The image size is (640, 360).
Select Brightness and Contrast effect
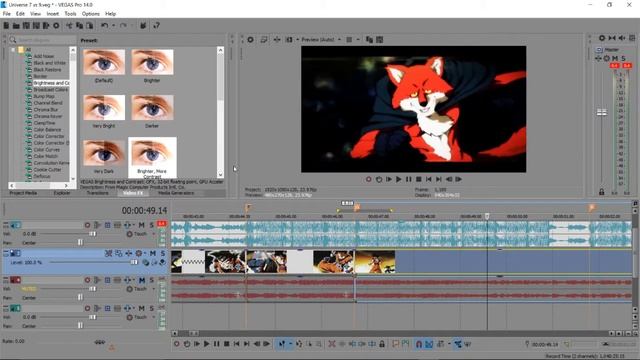[x=51, y=83]
